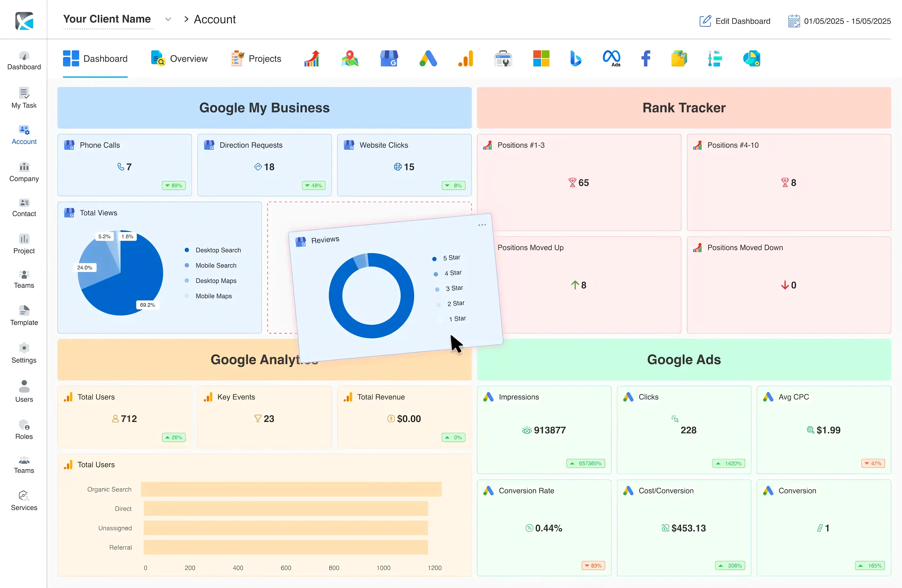This screenshot has height=588, width=902.
Task: Open the blue pie report icon
Action: [x=752, y=59]
